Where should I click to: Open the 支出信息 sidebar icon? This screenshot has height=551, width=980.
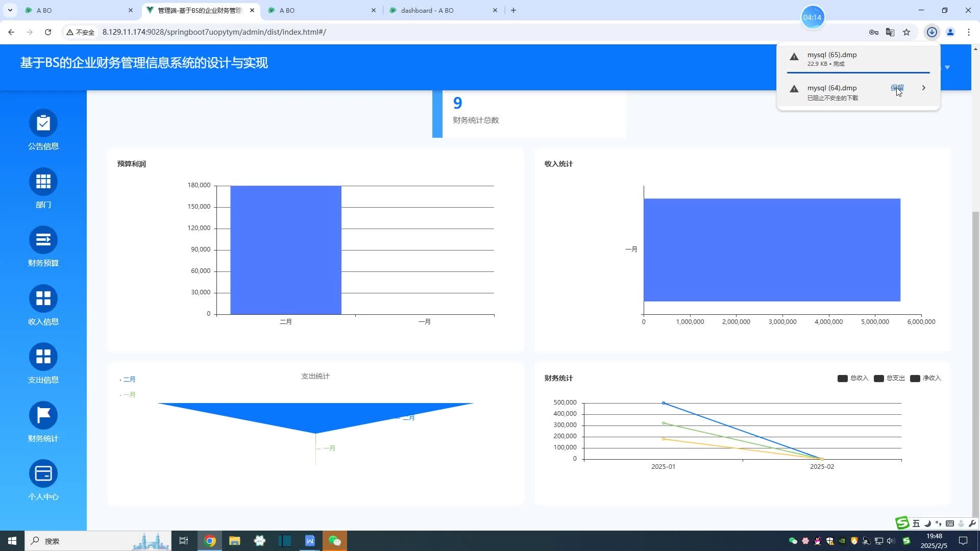(x=43, y=357)
